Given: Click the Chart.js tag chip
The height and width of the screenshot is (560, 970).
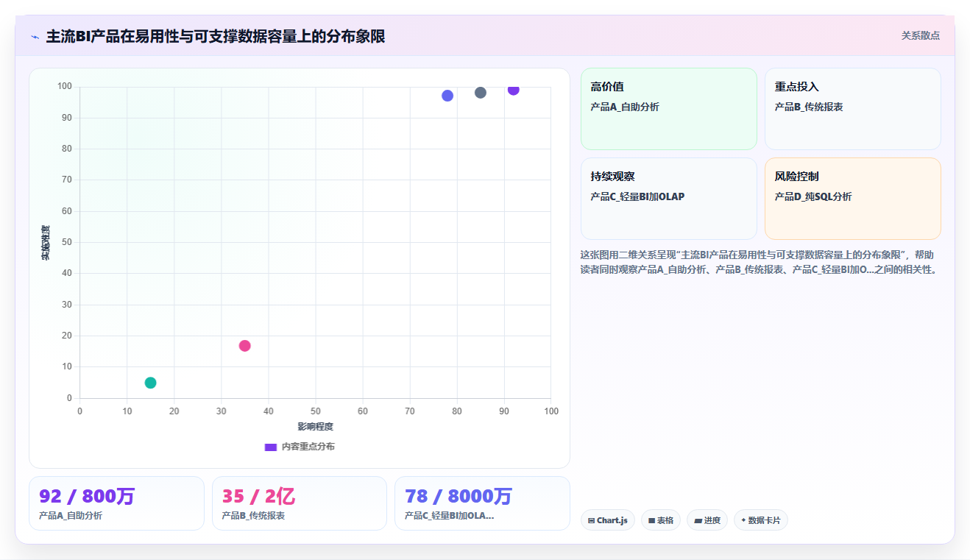Looking at the screenshot, I should 608,520.
